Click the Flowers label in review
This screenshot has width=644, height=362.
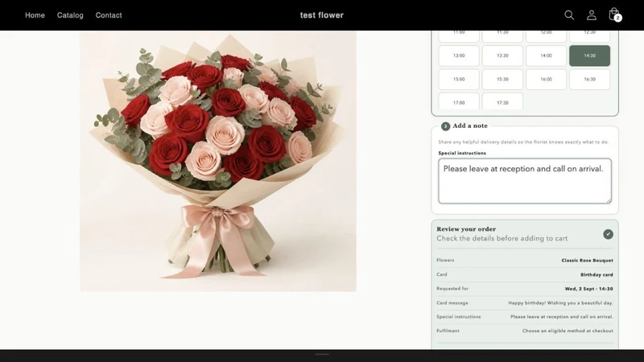point(445,260)
